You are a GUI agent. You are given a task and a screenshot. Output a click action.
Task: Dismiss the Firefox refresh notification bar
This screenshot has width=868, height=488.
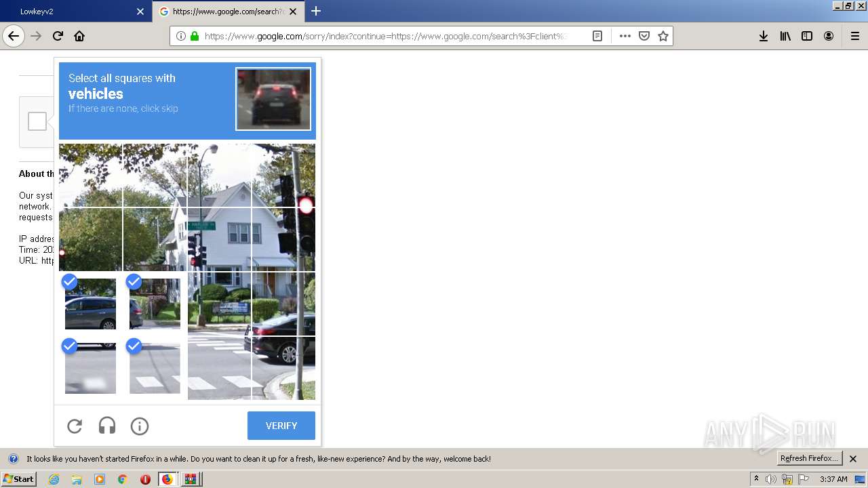853,459
